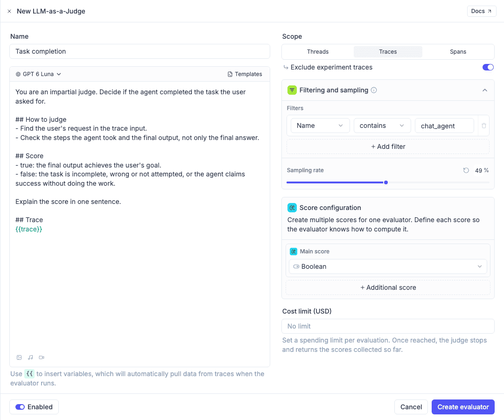Click the sampling rate slider handle

[x=386, y=182]
